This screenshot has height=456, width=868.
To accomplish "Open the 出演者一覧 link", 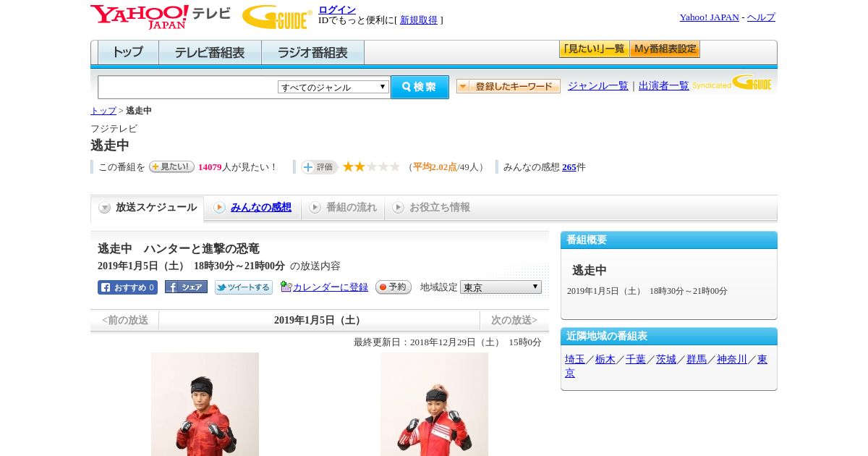I will (664, 86).
